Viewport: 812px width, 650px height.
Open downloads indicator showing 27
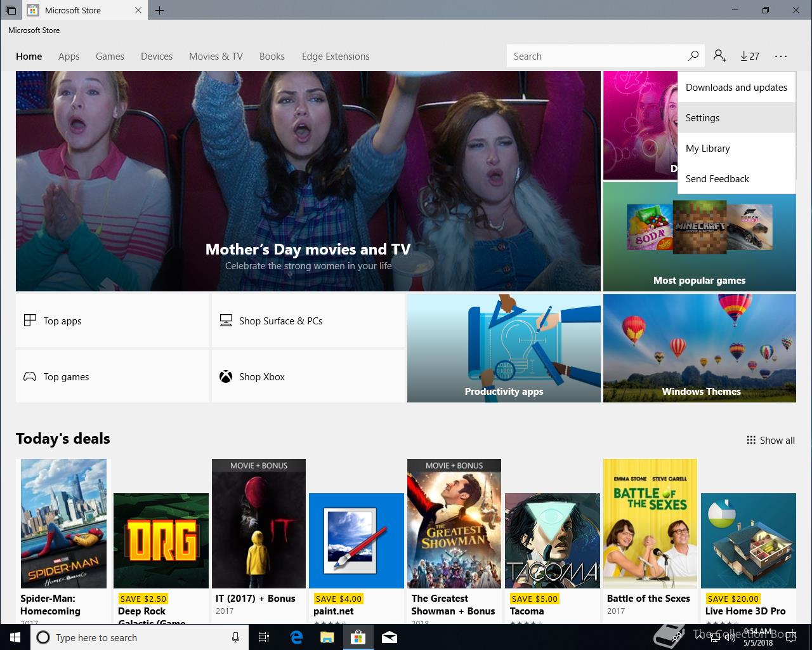[750, 56]
